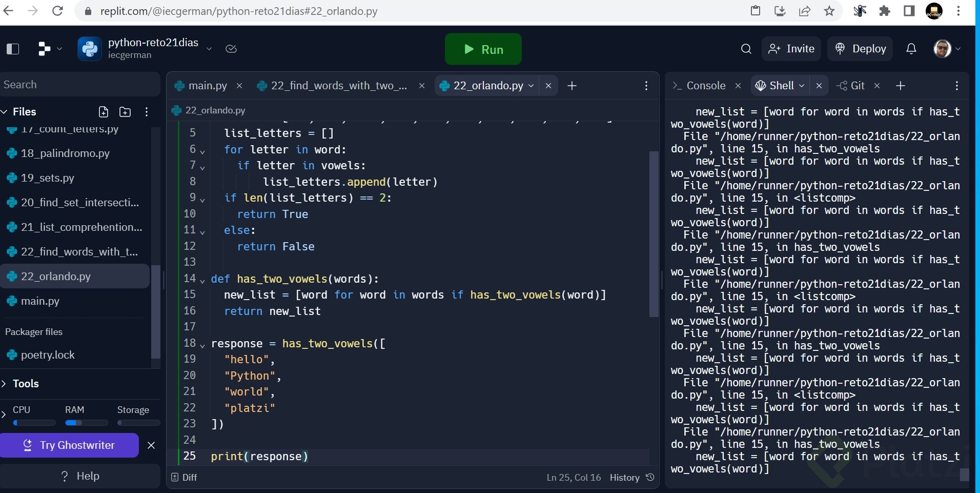Close the 22_find_words_with_two editor tab
The height and width of the screenshot is (493, 980).
[422, 86]
